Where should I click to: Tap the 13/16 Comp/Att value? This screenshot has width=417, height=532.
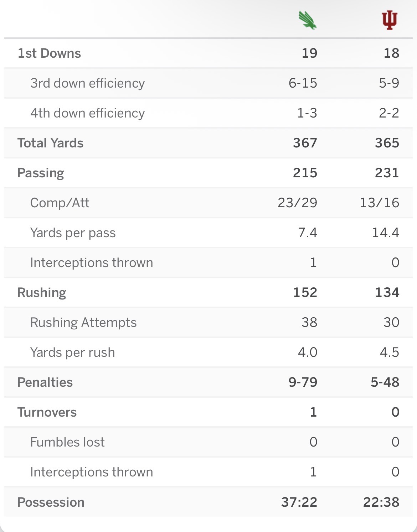point(380,203)
